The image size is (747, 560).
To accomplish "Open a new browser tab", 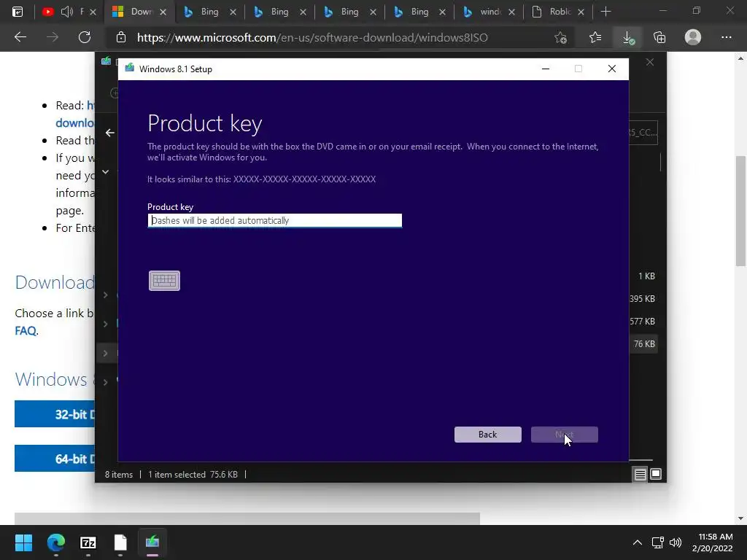I will tap(605, 12).
